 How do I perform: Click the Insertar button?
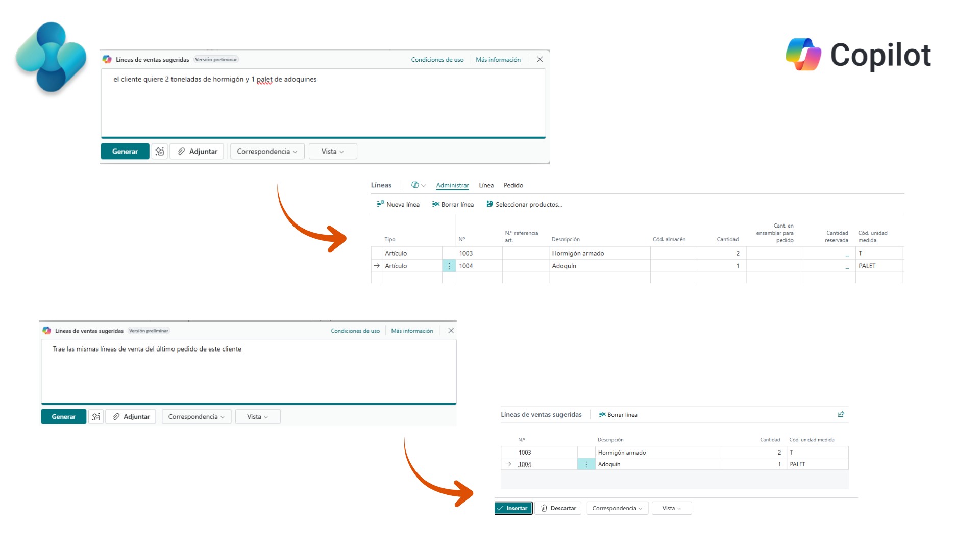(513, 508)
